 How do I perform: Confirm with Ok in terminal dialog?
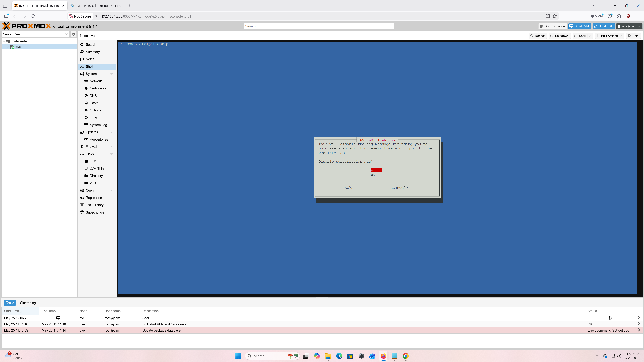point(349,188)
